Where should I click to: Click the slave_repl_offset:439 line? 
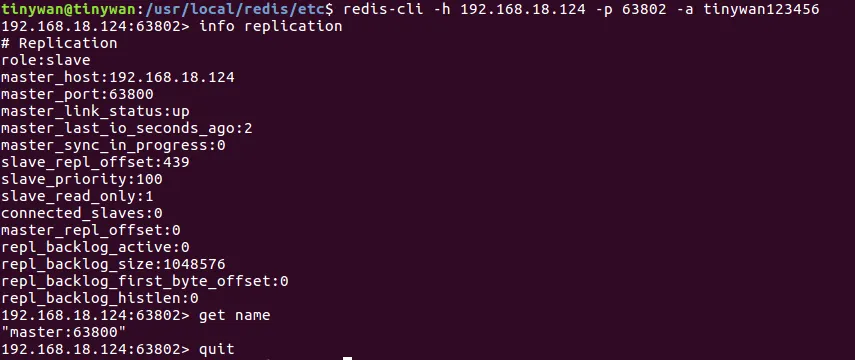tap(95, 162)
